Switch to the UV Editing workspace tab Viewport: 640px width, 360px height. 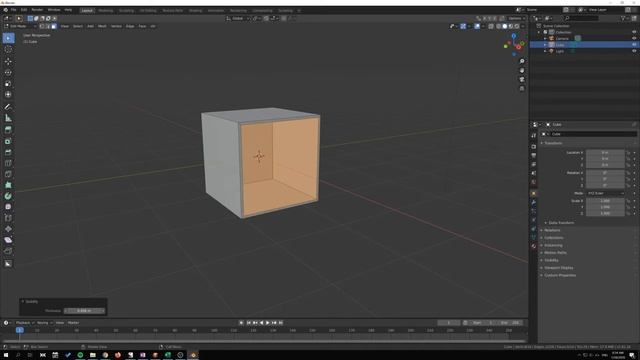pos(148,10)
